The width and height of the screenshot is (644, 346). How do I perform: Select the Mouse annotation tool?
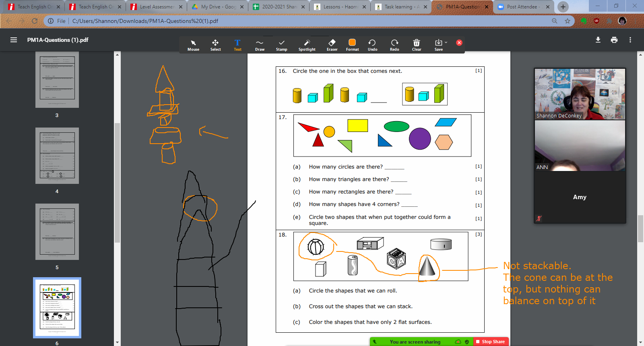click(193, 45)
